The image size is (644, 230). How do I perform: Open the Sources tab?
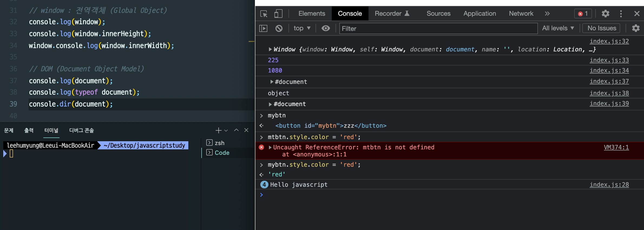tap(438, 14)
